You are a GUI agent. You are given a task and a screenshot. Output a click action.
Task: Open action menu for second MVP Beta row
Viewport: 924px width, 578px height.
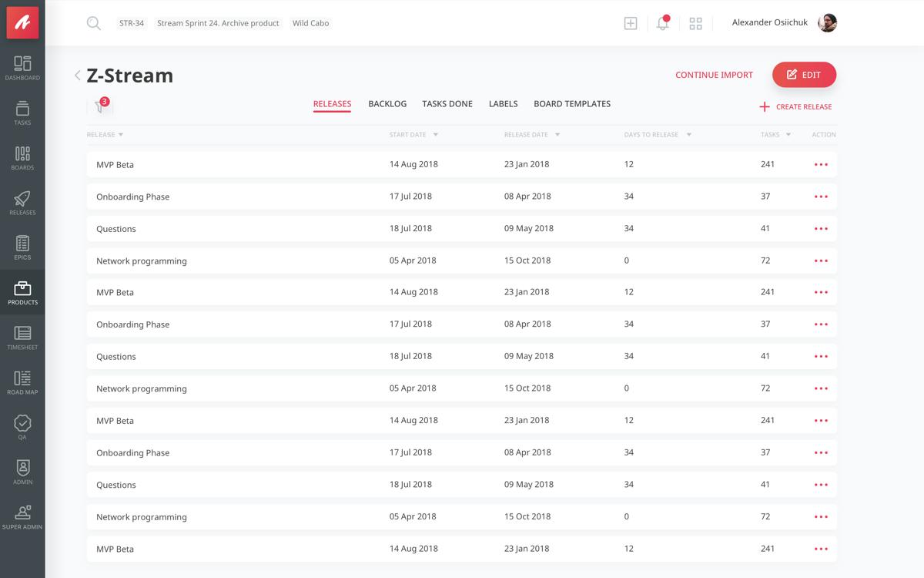[821, 292]
